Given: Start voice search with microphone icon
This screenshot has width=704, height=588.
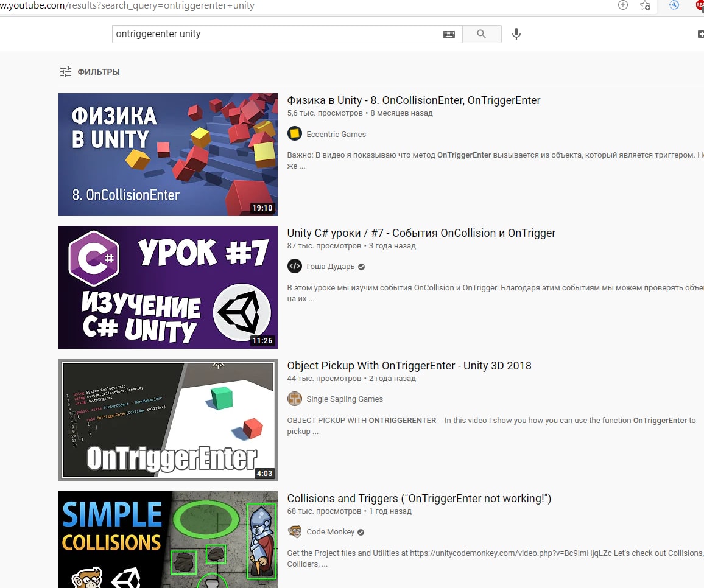Looking at the screenshot, I should [x=516, y=33].
